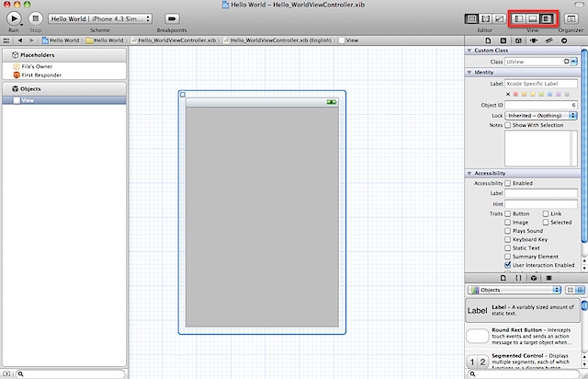Image resolution: width=588 pixels, height=379 pixels.
Task: Pick the red label color swatch
Action: point(515,94)
